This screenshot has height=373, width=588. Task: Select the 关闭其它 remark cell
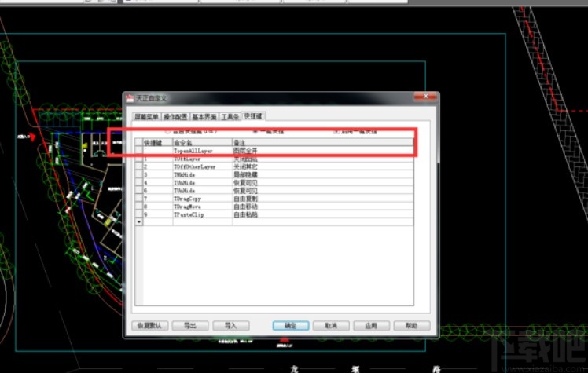click(x=323, y=166)
